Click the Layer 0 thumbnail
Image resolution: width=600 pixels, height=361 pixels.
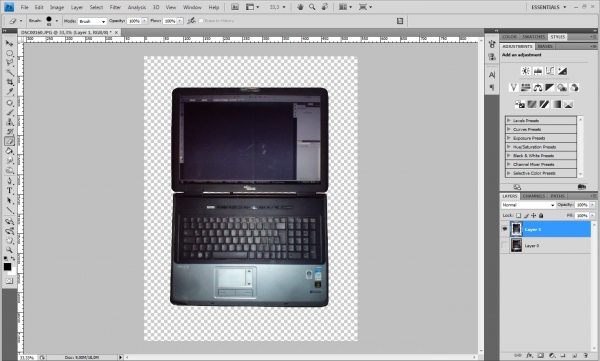[x=516, y=245]
